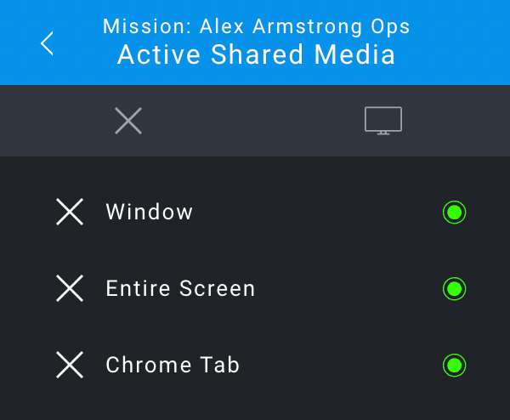
Task: Toggle the green active indicator for Entire Screen
Action: click(455, 288)
